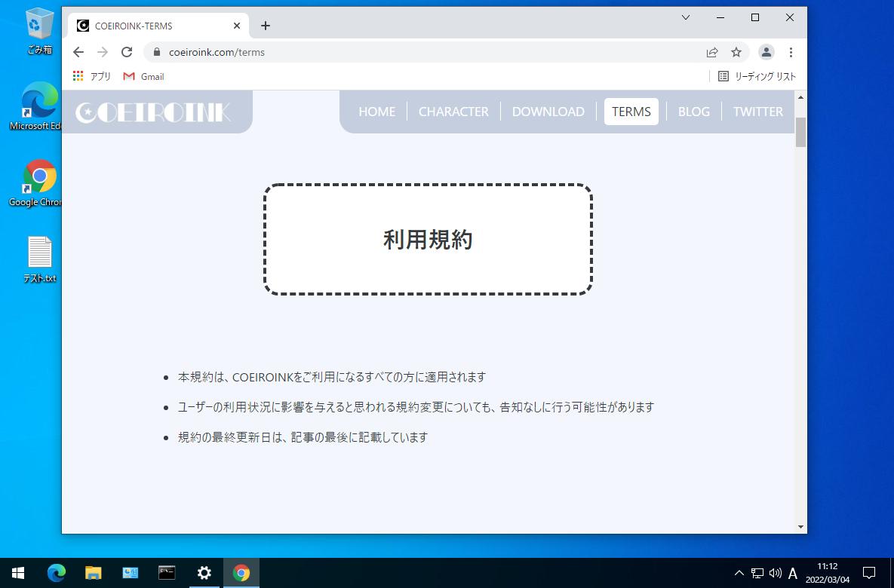
Task: Open the Windows Start menu
Action: click(x=18, y=573)
